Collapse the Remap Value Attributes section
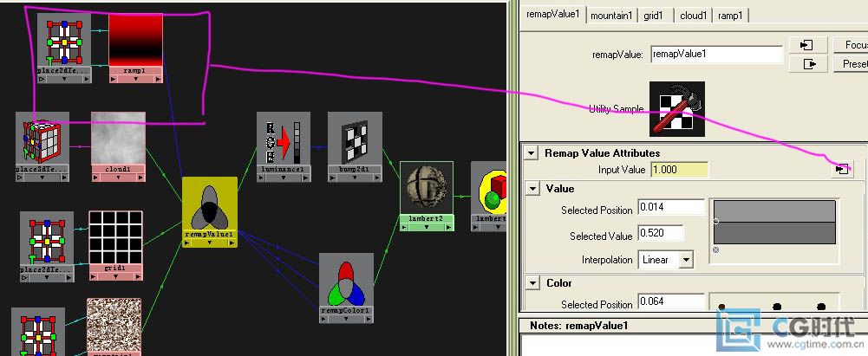Screen dimensions: 868x356 [x=532, y=153]
